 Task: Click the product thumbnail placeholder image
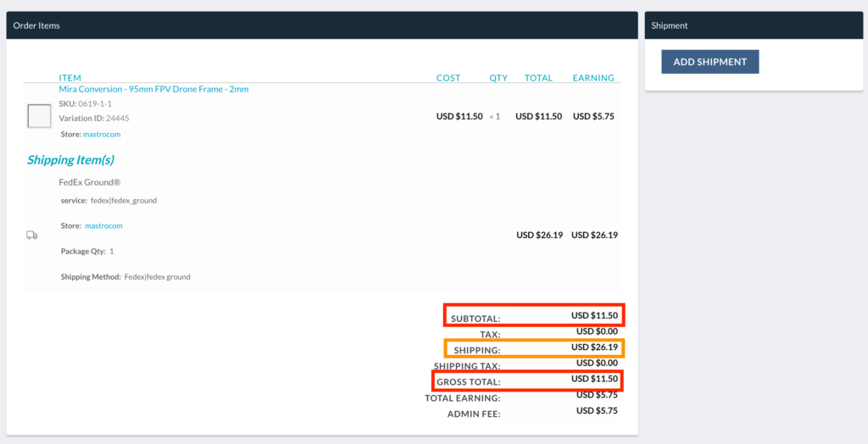tap(39, 116)
